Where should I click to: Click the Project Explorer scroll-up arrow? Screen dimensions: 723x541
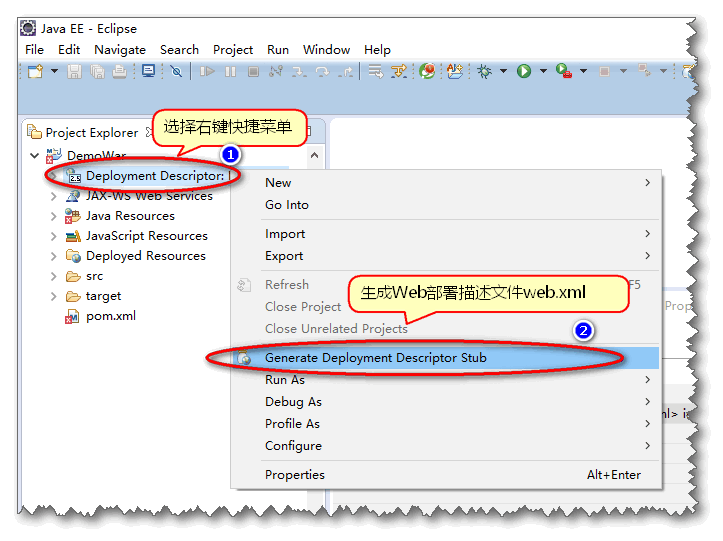pos(314,155)
